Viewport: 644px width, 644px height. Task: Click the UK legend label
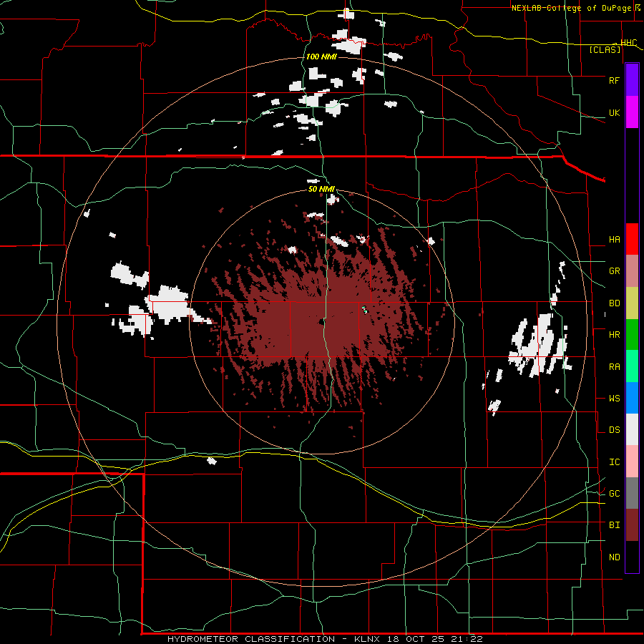coord(614,112)
